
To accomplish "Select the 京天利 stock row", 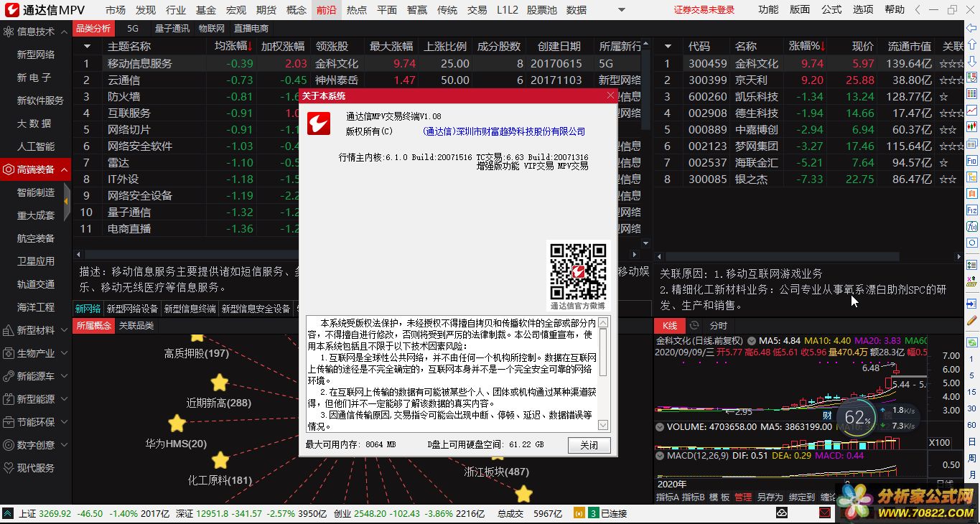I will click(x=808, y=80).
